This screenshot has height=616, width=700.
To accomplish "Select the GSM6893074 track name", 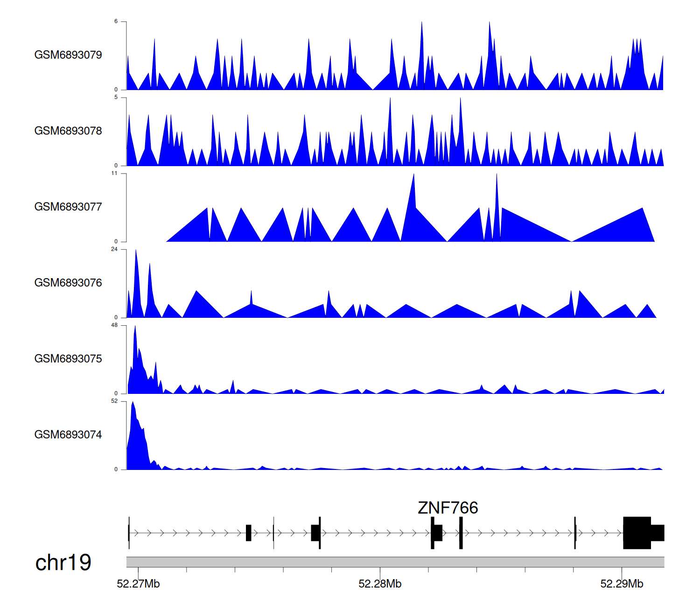I will [68, 435].
